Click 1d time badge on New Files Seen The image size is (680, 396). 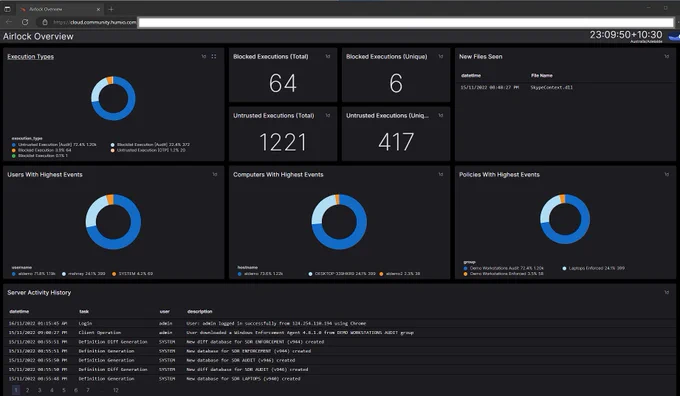pyautogui.click(x=667, y=56)
